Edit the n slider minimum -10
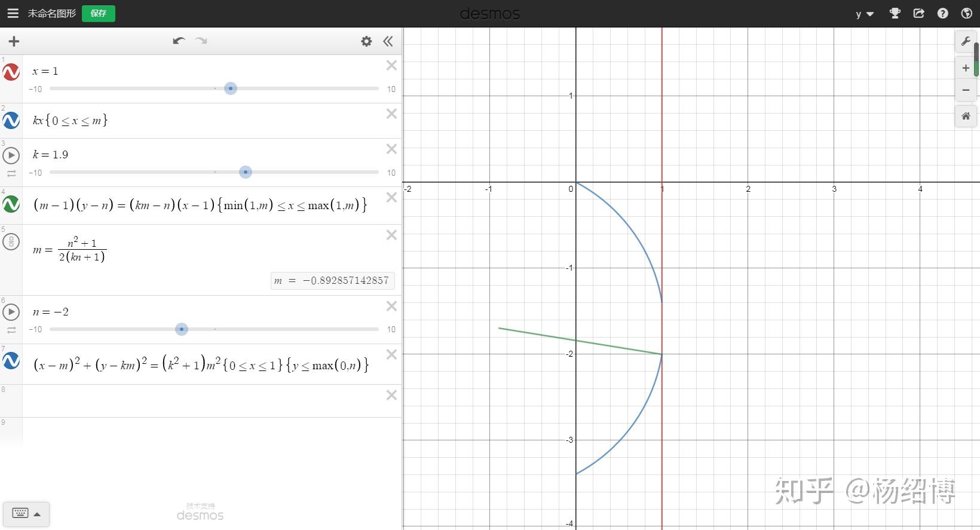 36,329
